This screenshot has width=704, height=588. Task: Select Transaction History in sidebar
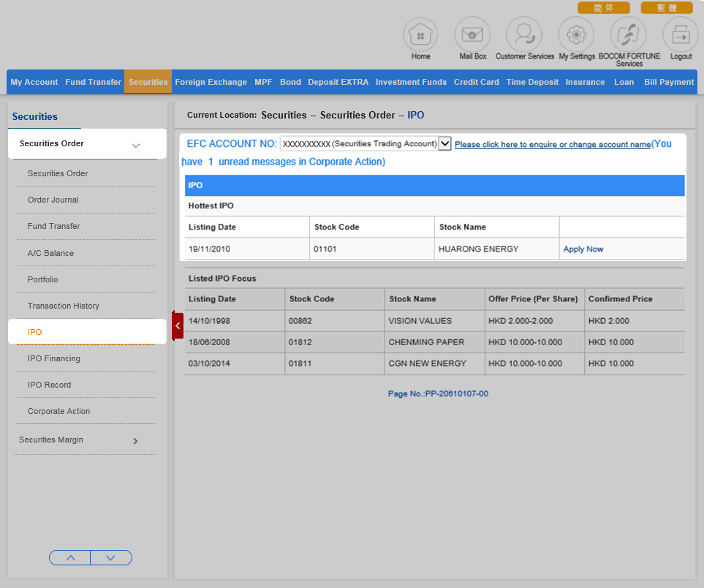64,306
